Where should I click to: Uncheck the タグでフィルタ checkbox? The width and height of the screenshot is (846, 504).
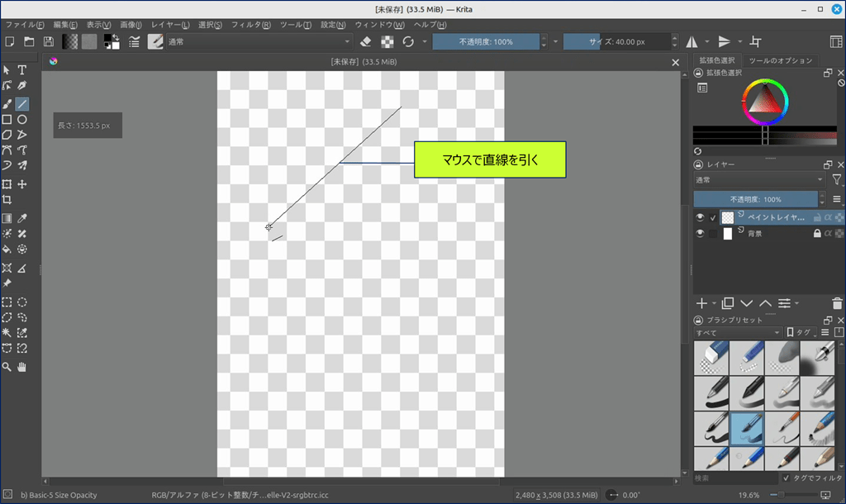786,478
